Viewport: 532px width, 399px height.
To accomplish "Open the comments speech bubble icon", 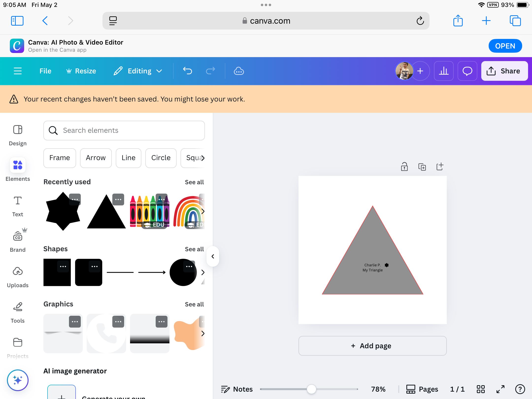I will [x=467, y=71].
